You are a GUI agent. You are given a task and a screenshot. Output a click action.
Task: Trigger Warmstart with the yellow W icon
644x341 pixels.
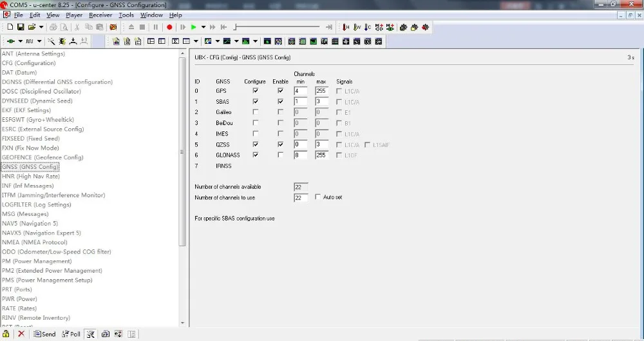(x=357, y=27)
